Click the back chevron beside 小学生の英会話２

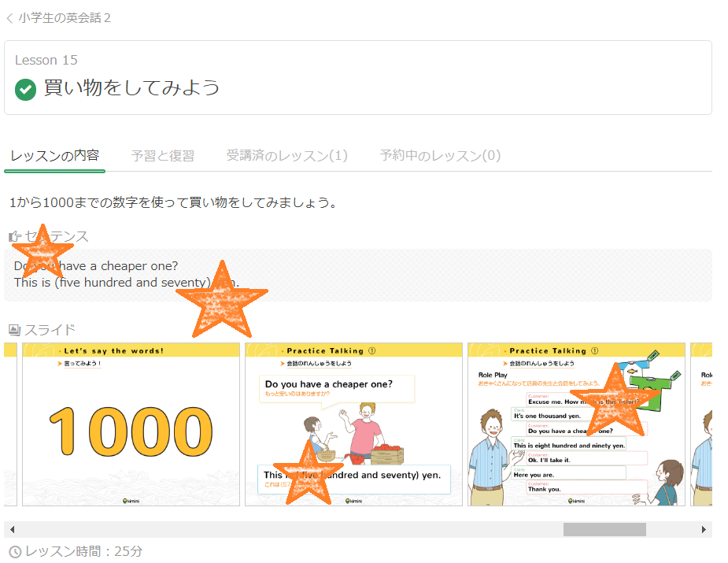click(x=9, y=17)
